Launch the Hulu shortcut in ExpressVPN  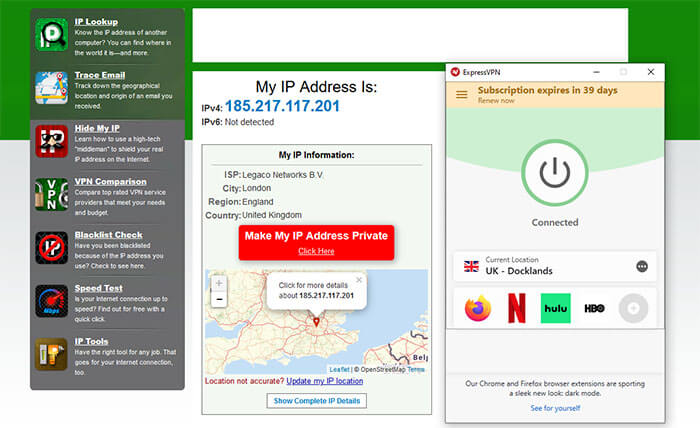coord(555,308)
